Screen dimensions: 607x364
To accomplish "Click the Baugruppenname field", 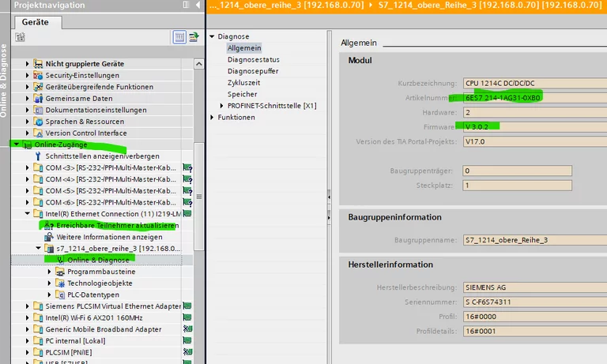I will 534,240.
